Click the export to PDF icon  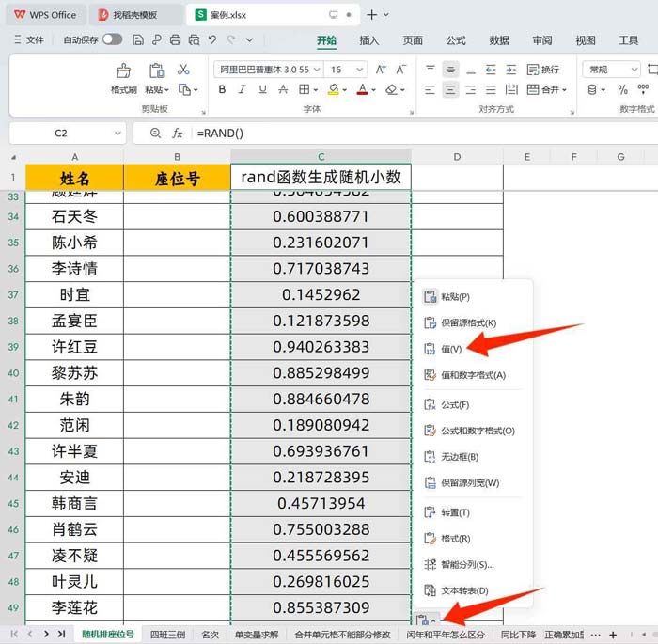click(x=157, y=39)
